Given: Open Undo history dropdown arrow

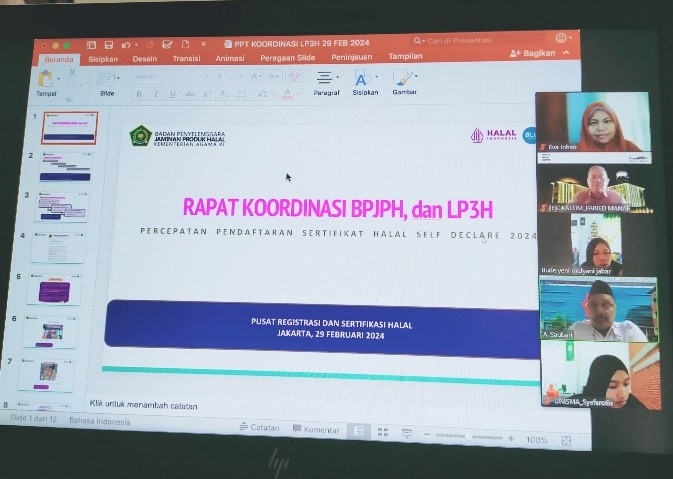Looking at the screenshot, I should [x=136, y=45].
